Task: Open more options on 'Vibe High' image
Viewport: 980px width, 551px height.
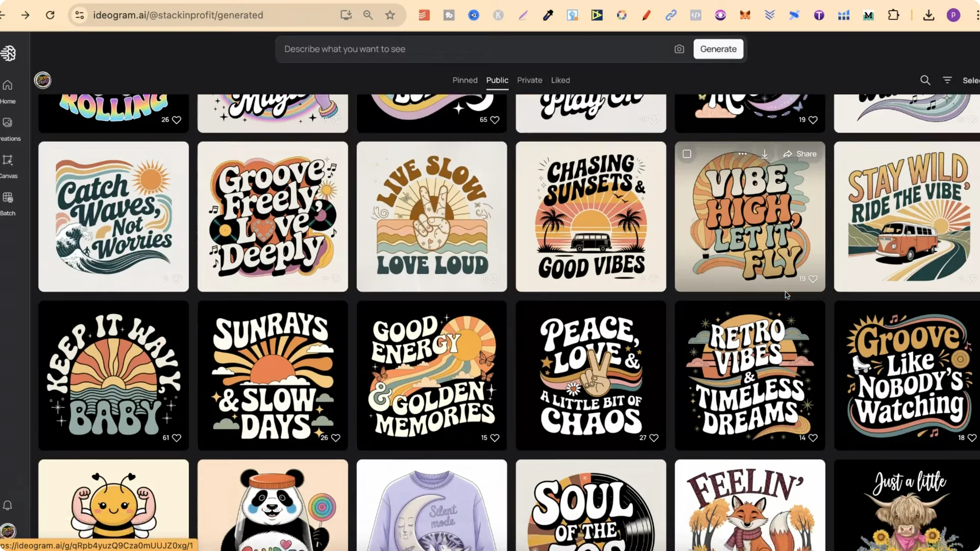Action: tap(743, 154)
